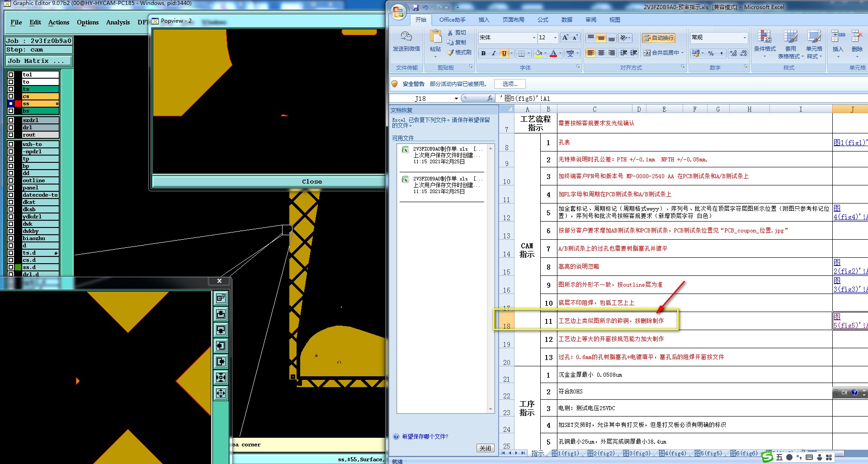Click the Send to WeChat (发送到微信) icon

click(x=406, y=37)
